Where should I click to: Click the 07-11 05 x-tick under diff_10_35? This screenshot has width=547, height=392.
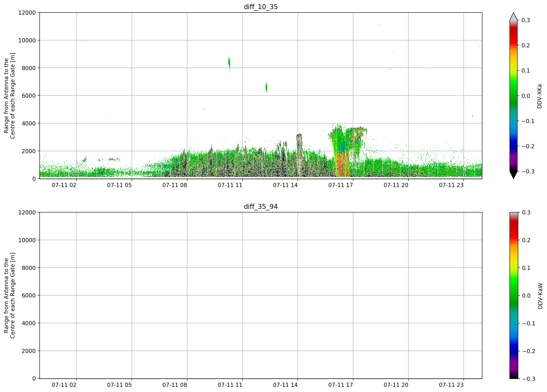(x=119, y=185)
